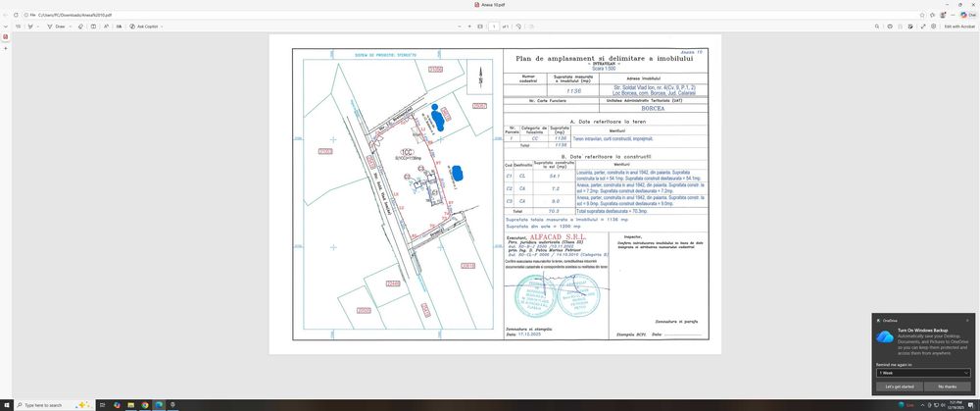The width and height of the screenshot is (980, 411).
Task: Print the PDF document
Action: [x=890, y=26]
